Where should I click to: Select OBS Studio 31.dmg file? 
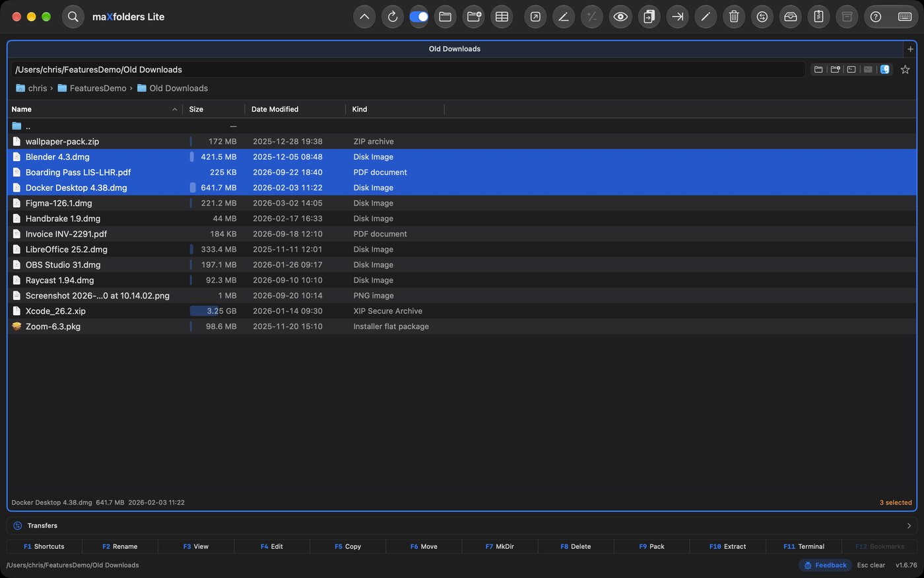[462, 265]
